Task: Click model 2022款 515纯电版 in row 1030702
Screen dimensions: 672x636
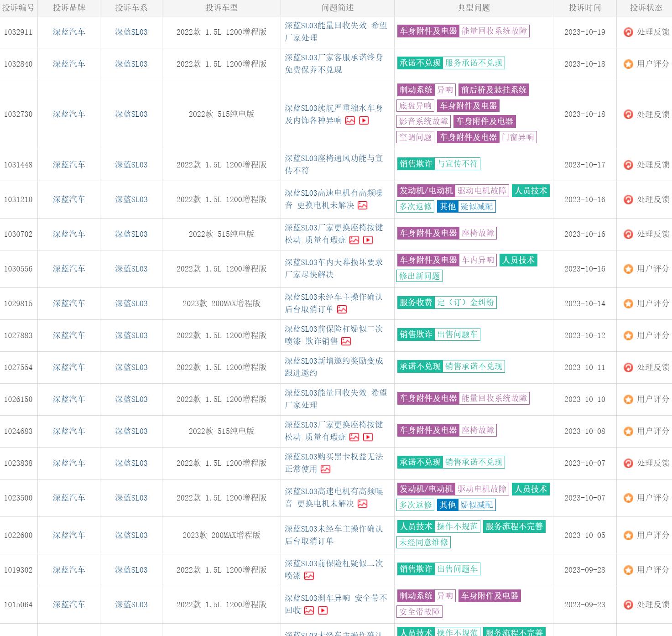Action: pos(221,234)
